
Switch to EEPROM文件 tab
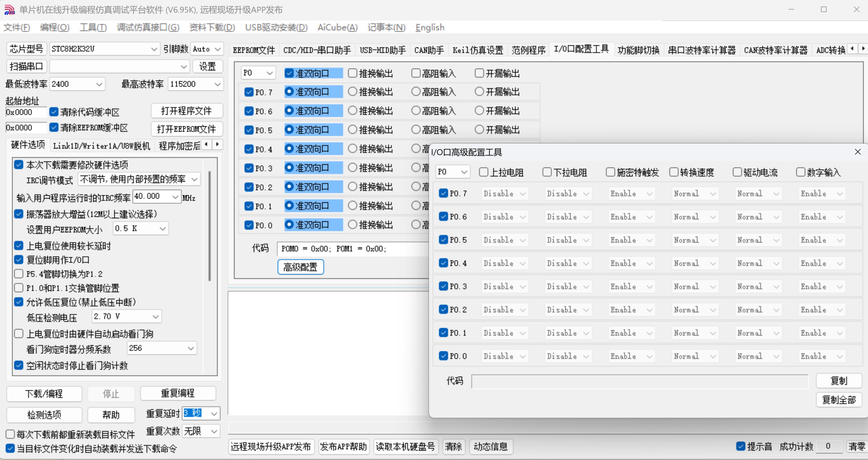[x=254, y=50]
